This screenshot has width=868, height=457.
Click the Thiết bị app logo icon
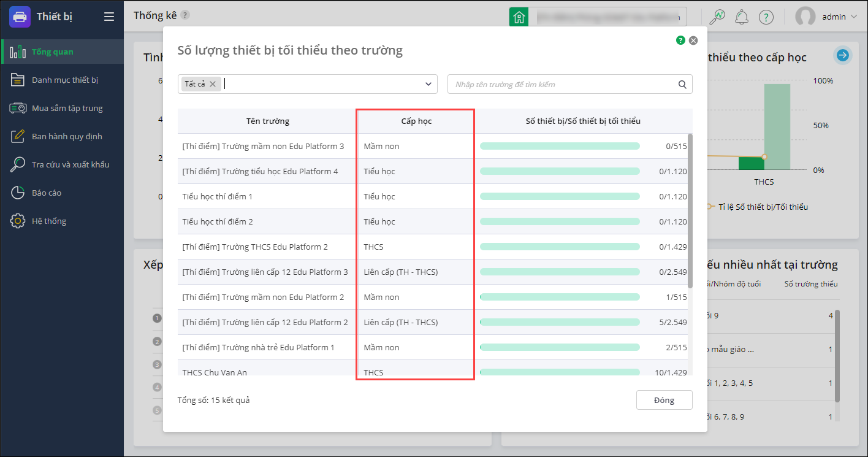click(20, 17)
